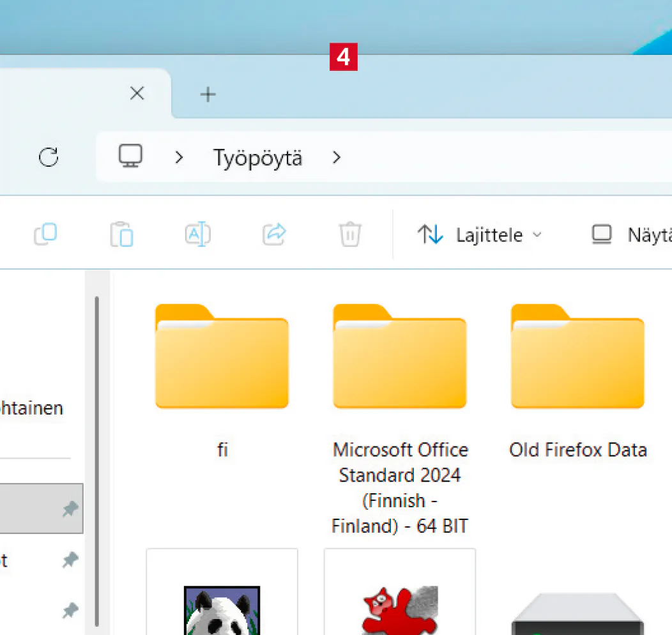Click the computer monitor icon in address bar
The width and height of the screenshot is (672, 635).
tap(130, 157)
